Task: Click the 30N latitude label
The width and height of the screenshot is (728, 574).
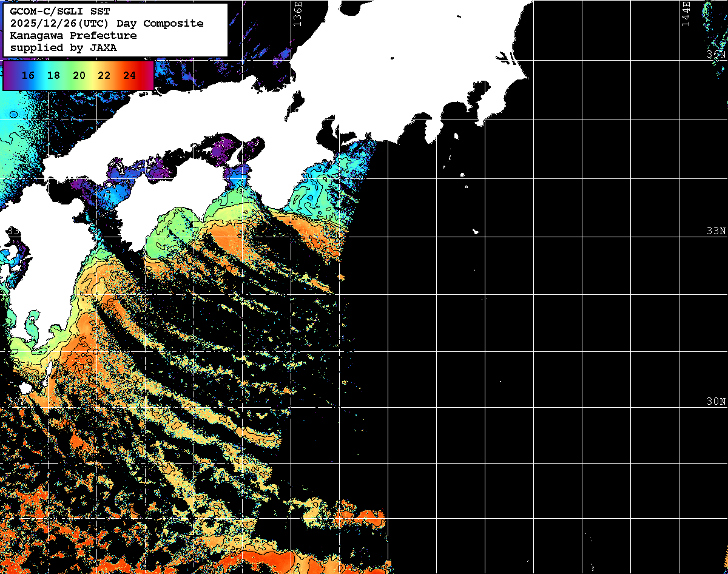Action: click(x=716, y=402)
